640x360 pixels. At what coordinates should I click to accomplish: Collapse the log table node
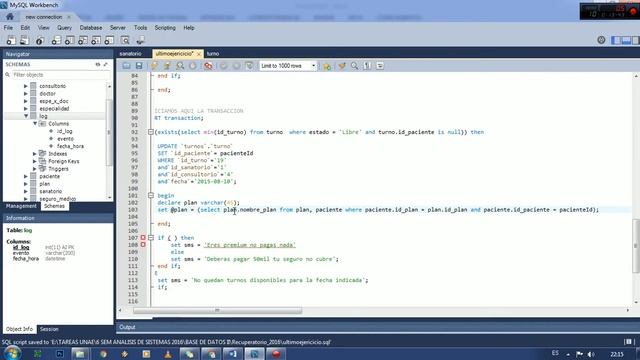(26, 116)
